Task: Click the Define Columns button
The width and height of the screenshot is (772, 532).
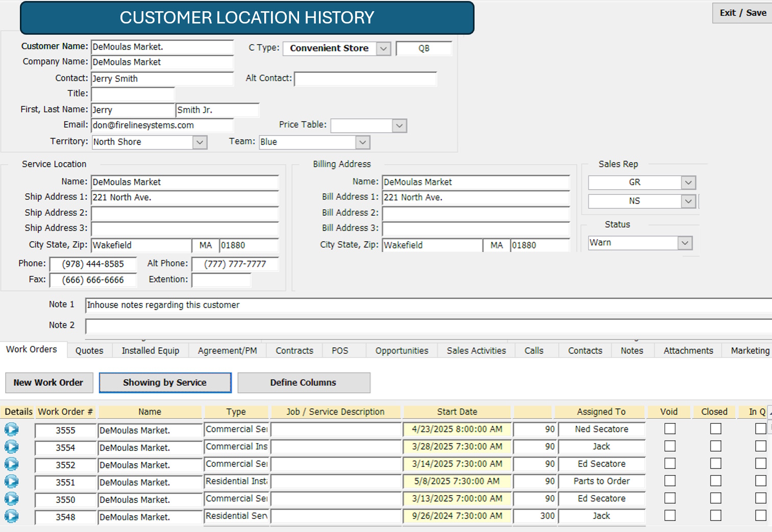Action: coord(304,383)
